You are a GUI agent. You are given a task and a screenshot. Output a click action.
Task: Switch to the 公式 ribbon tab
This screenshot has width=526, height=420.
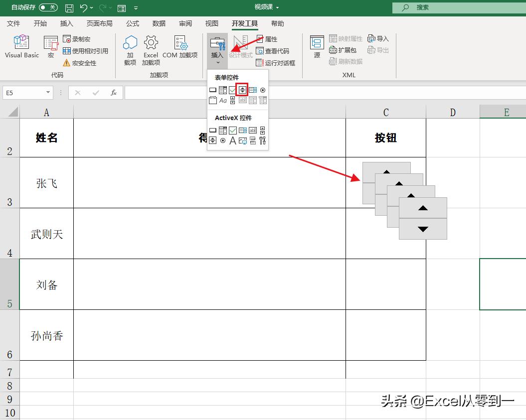click(132, 23)
